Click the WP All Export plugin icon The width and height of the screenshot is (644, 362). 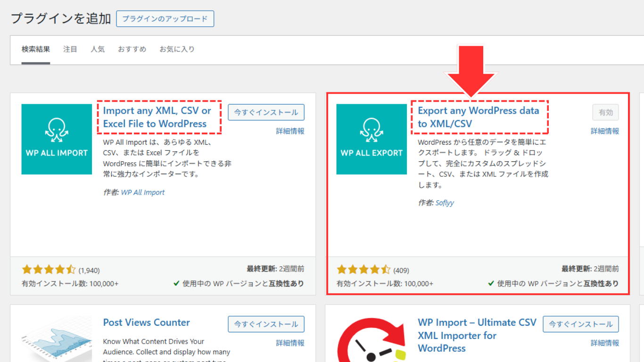point(372,139)
